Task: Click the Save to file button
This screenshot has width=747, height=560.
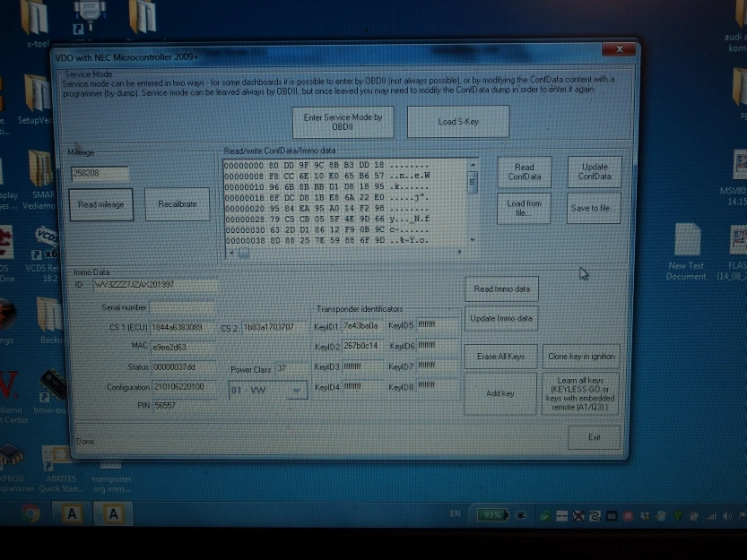Action: (x=594, y=208)
